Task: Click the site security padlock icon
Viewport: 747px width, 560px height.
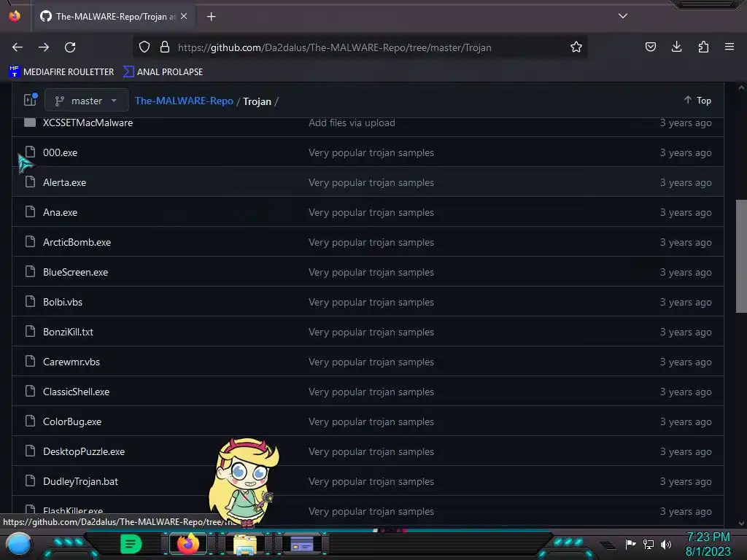Action: tap(165, 47)
